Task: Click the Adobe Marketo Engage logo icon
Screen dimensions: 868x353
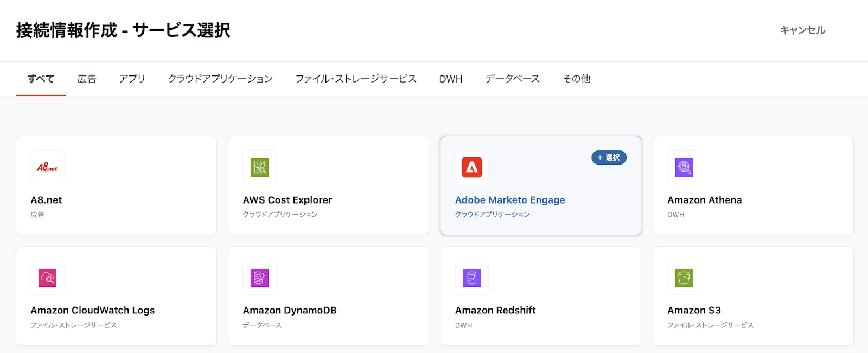Action: tap(472, 167)
